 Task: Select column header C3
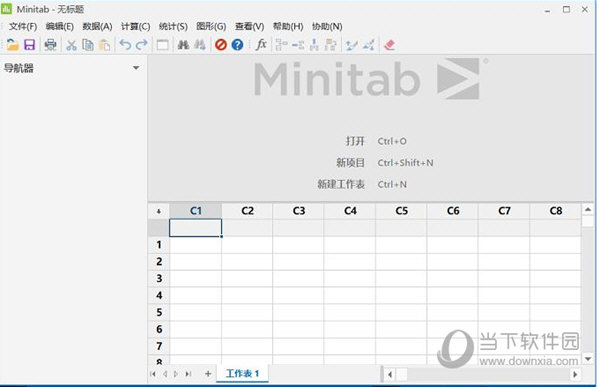coord(298,211)
